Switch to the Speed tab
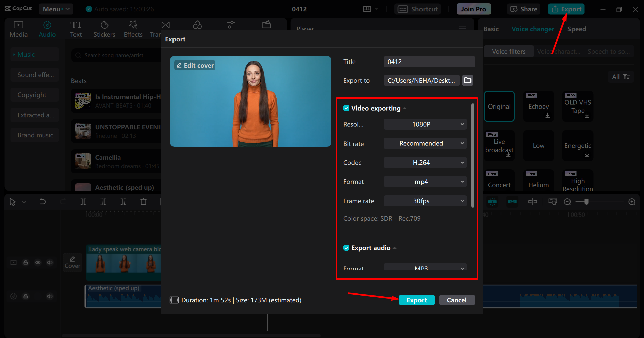 pos(576,29)
